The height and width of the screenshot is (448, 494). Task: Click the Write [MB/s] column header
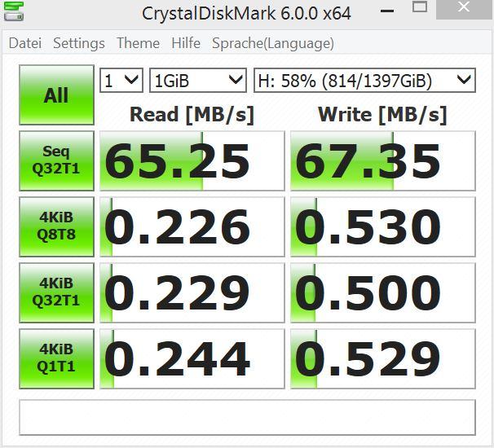382,115
